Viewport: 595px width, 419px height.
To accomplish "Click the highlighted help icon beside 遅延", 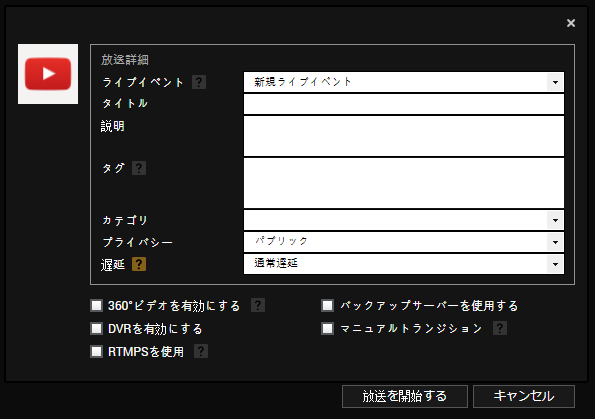I will (139, 264).
